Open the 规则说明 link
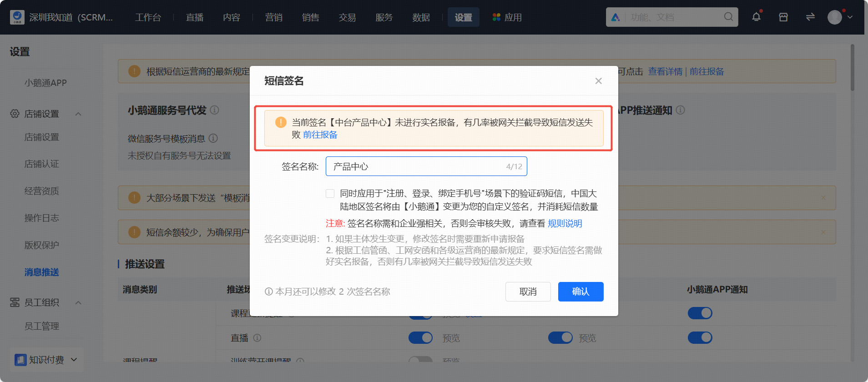This screenshot has width=868, height=382. tap(565, 223)
